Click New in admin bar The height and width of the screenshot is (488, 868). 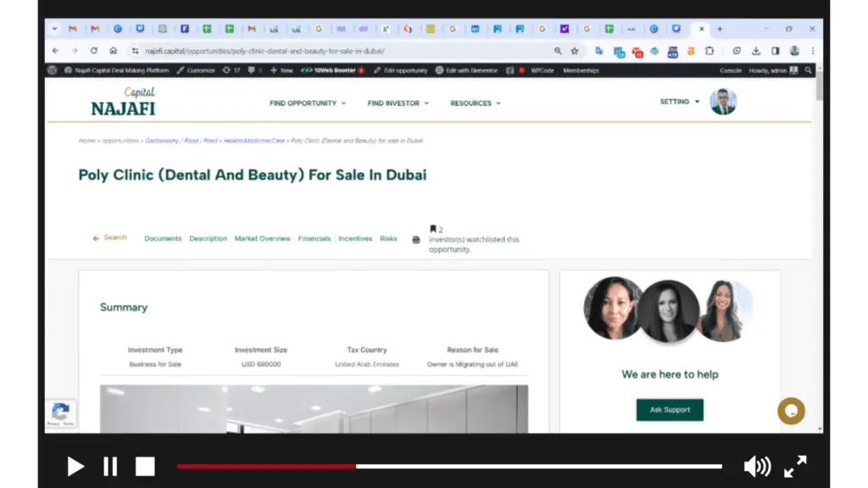281,70
